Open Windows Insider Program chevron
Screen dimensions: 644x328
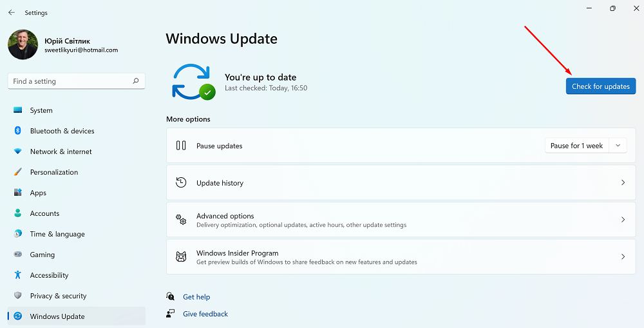coord(623,256)
